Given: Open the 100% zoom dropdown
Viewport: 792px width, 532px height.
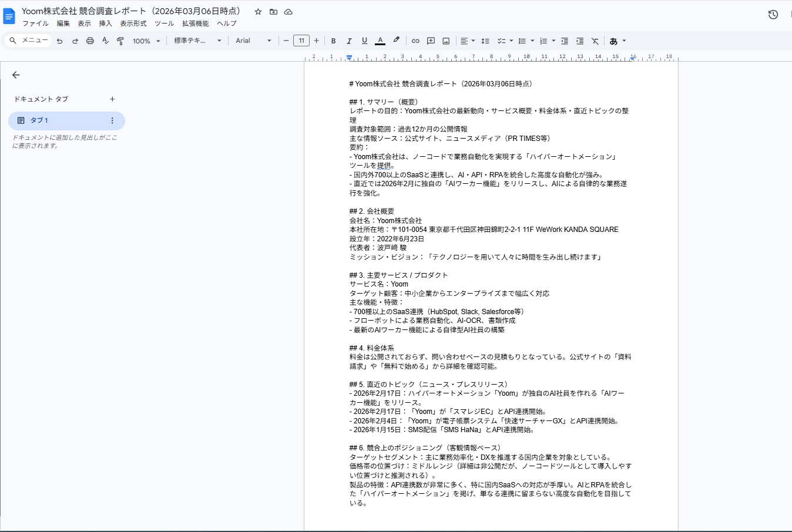Looking at the screenshot, I should [146, 41].
